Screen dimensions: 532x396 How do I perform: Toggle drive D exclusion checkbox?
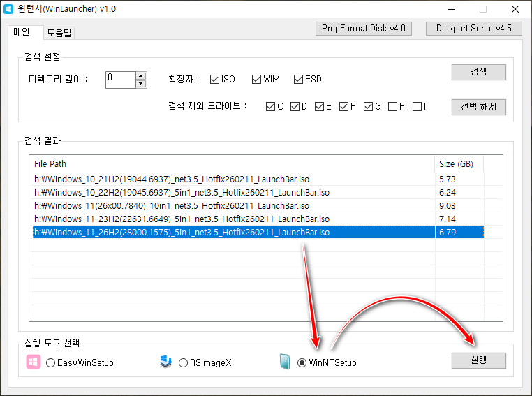click(x=295, y=107)
